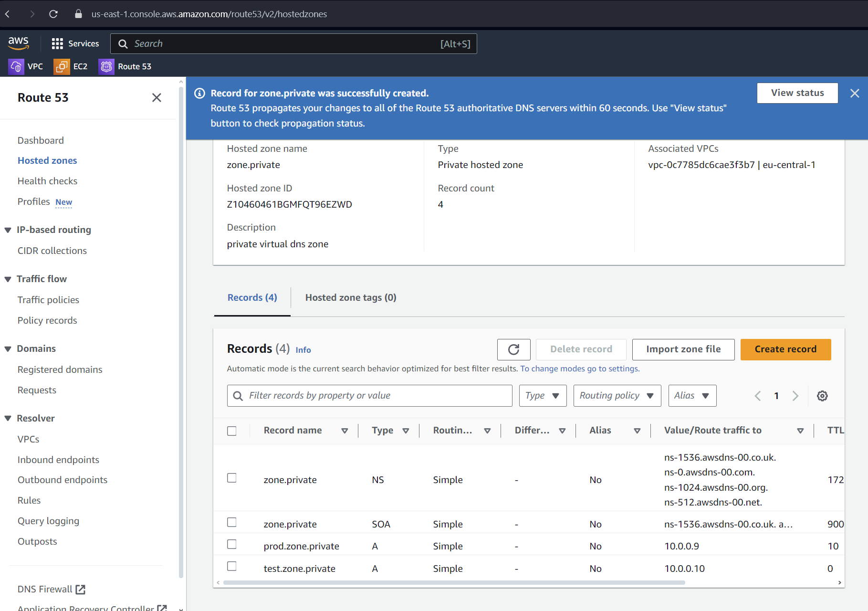868x611 pixels.
Task: Dismiss the success notification banner
Action: click(x=854, y=93)
